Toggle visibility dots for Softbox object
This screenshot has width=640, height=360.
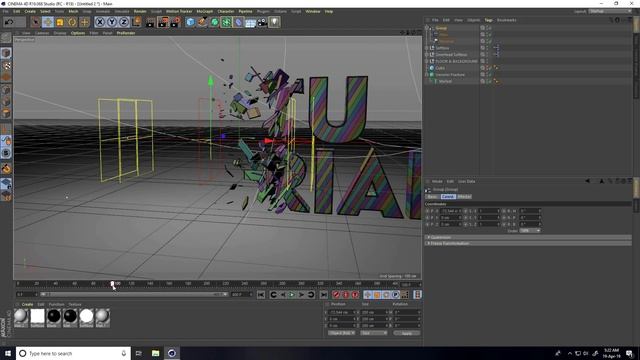(487, 48)
